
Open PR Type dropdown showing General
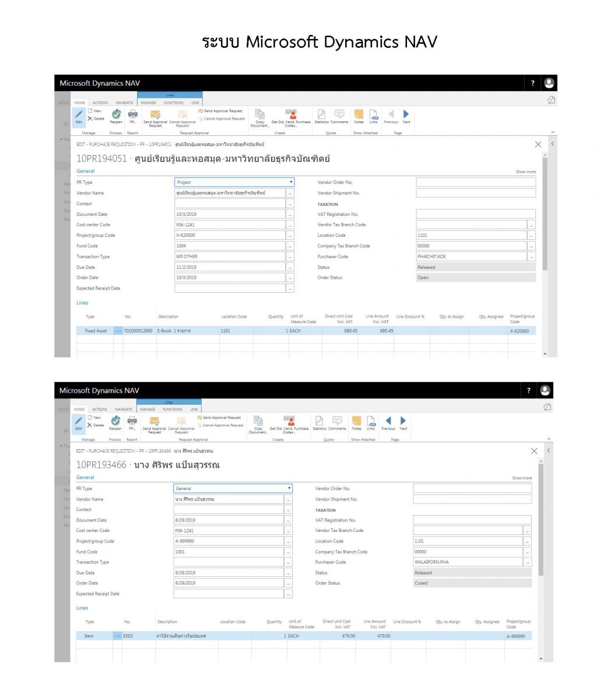pyautogui.click(x=233, y=488)
